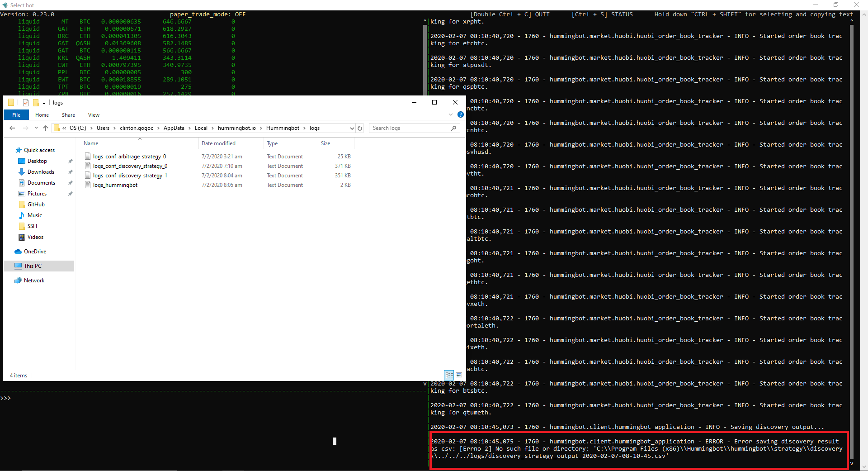Switch to the View ribbon tab

[x=94, y=115]
